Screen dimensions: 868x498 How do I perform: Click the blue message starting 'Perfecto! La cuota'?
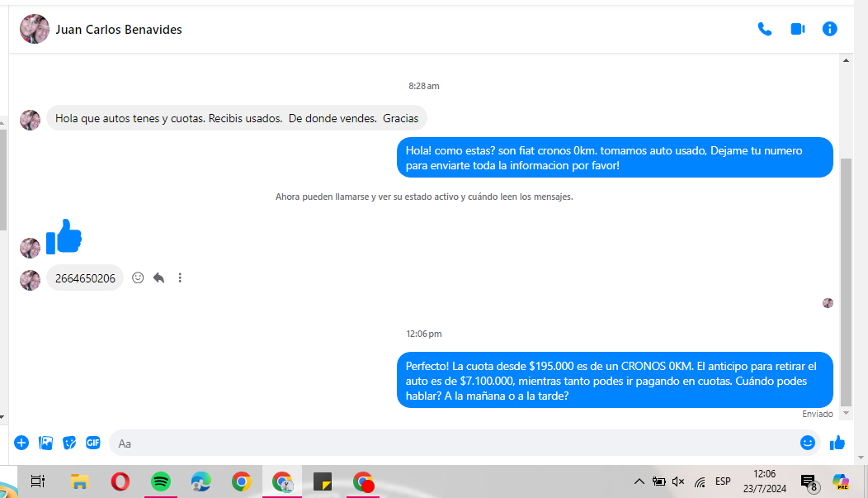615,381
